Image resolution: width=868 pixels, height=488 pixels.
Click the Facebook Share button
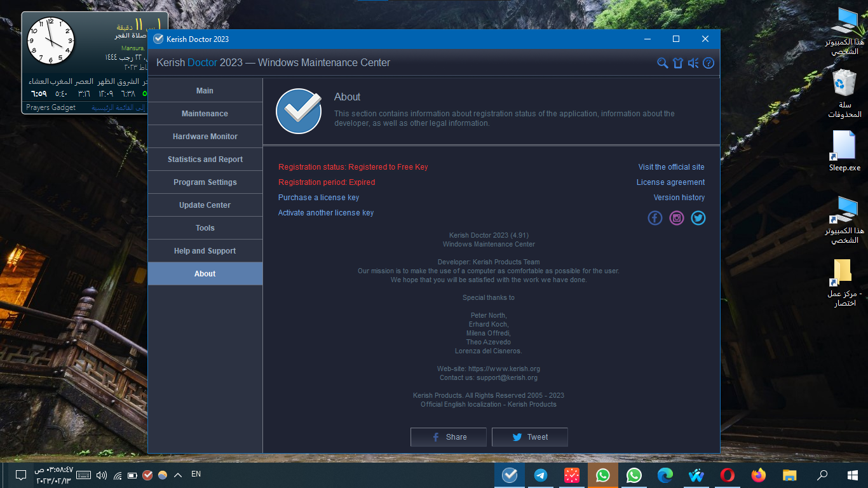click(x=449, y=437)
